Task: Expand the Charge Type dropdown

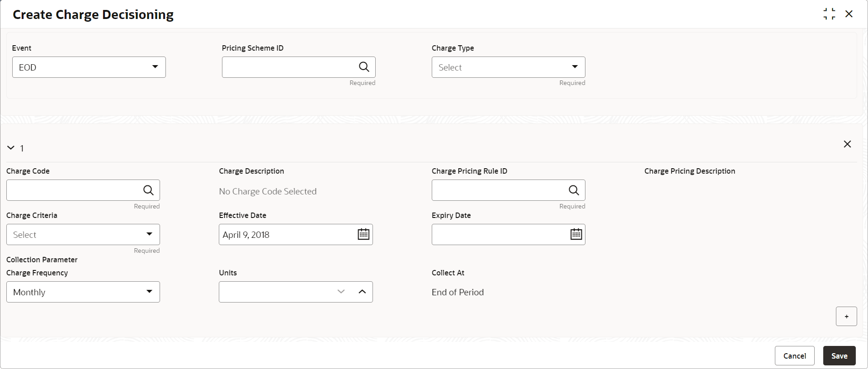Action: (508, 67)
